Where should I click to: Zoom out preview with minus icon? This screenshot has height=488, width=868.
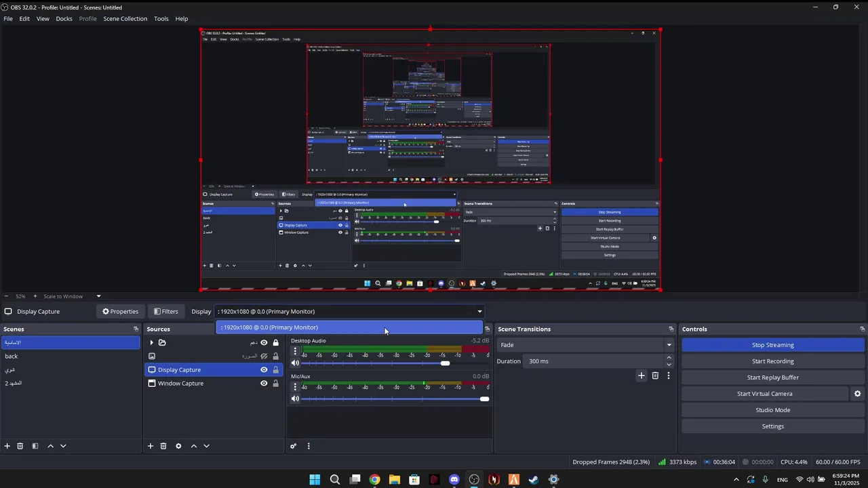pyautogui.click(x=7, y=296)
